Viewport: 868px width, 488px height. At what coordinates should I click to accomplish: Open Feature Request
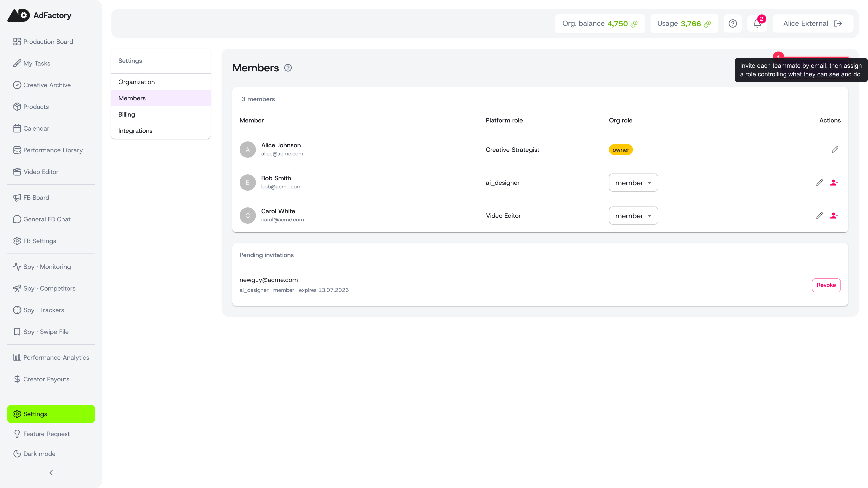pos(51,434)
